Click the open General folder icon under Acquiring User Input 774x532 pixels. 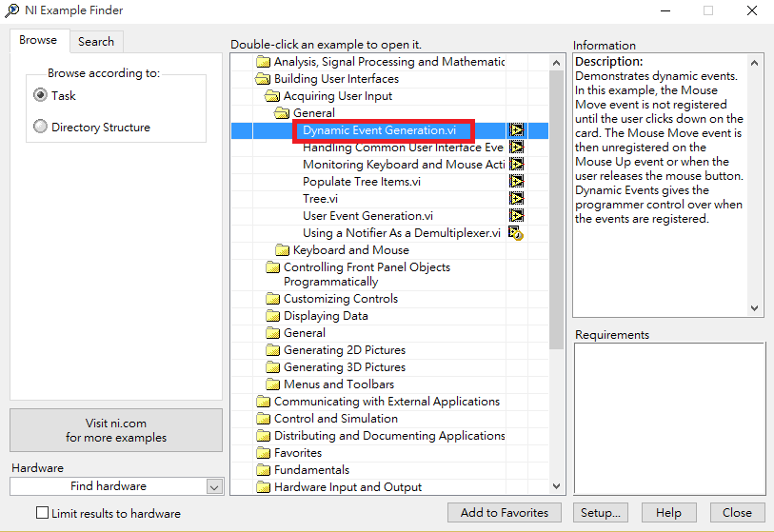click(x=282, y=113)
